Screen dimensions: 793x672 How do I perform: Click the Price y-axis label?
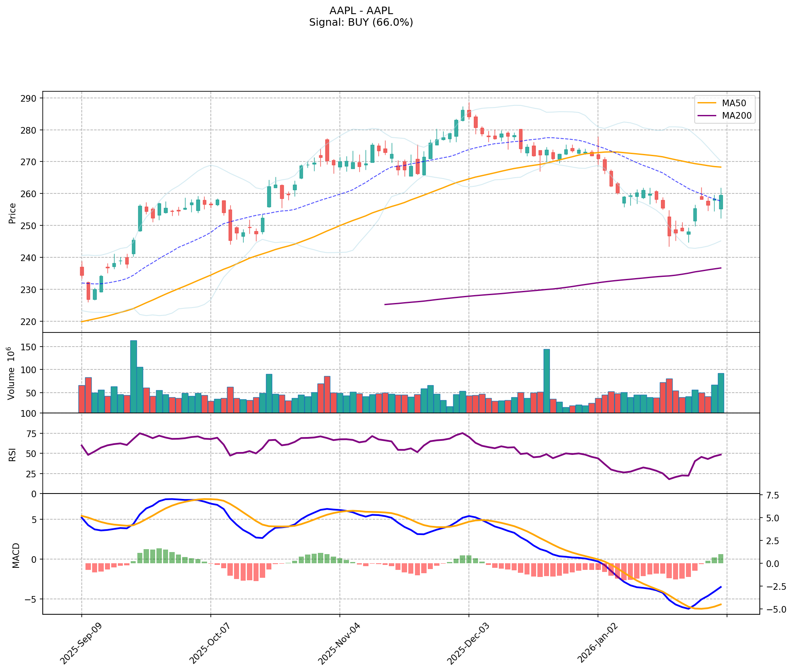pos(12,213)
